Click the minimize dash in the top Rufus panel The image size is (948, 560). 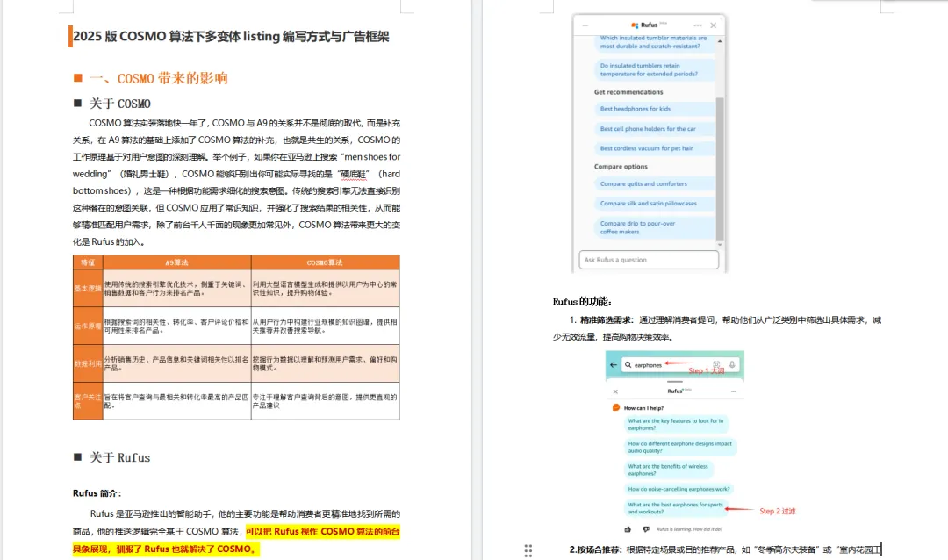pos(585,25)
